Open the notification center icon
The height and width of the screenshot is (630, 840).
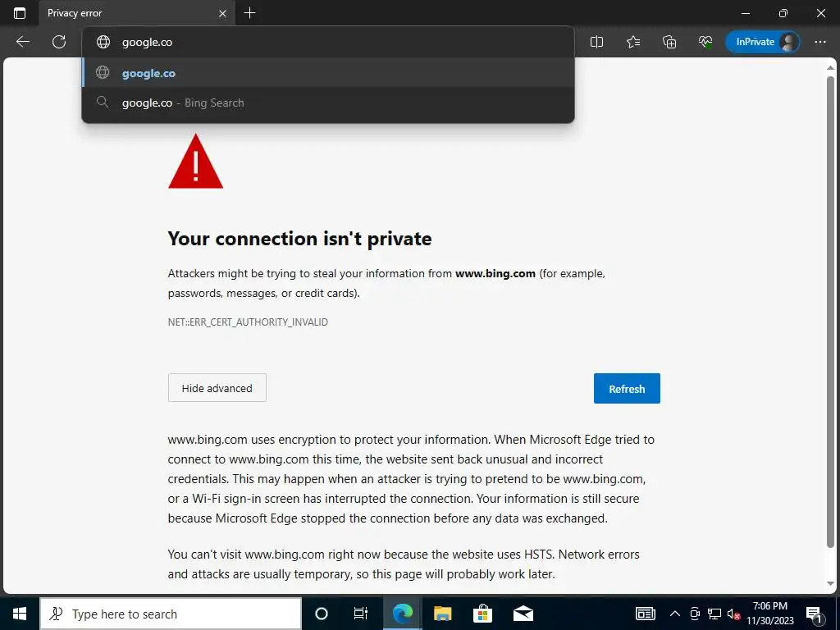814,614
